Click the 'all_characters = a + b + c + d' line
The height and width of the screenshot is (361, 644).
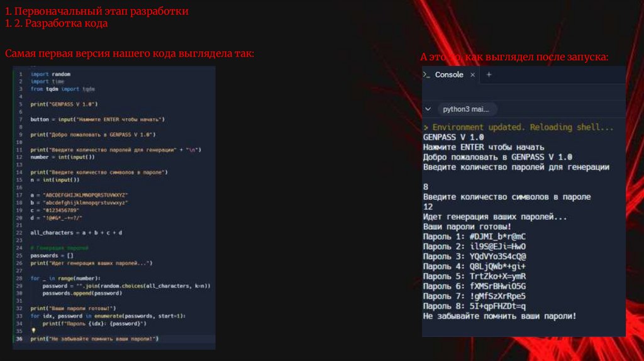(x=76, y=232)
